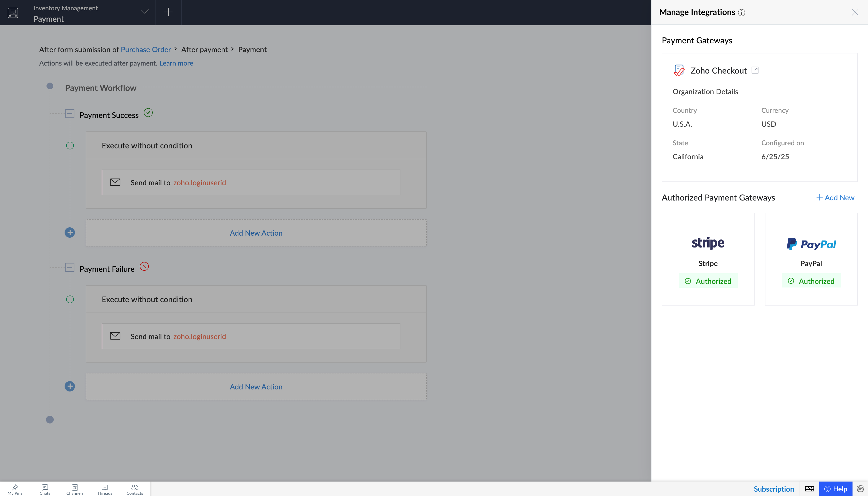Click the chat window icon at bottom right
The height and width of the screenshot is (496, 868).
860,489
